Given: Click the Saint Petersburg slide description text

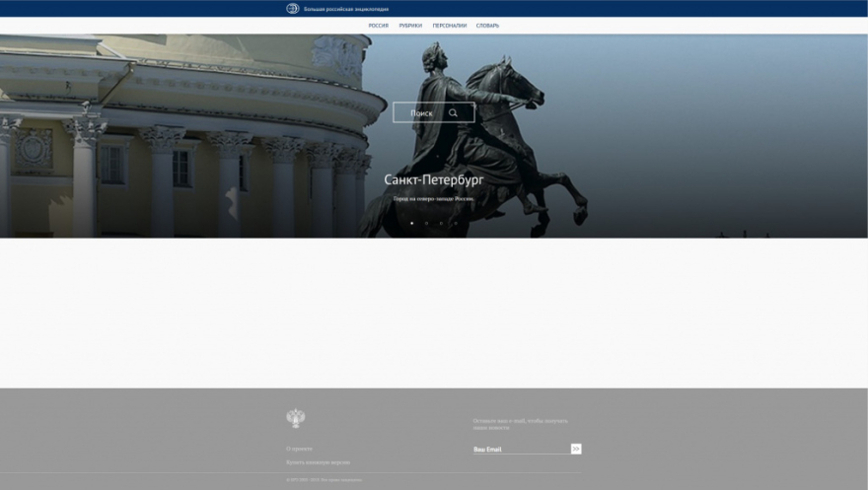Looking at the screenshot, I should pos(433,198).
